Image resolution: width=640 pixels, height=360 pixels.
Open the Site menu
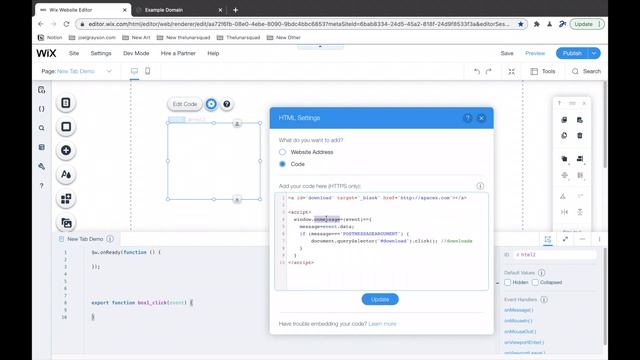pyautogui.click(x=74, y=53)
